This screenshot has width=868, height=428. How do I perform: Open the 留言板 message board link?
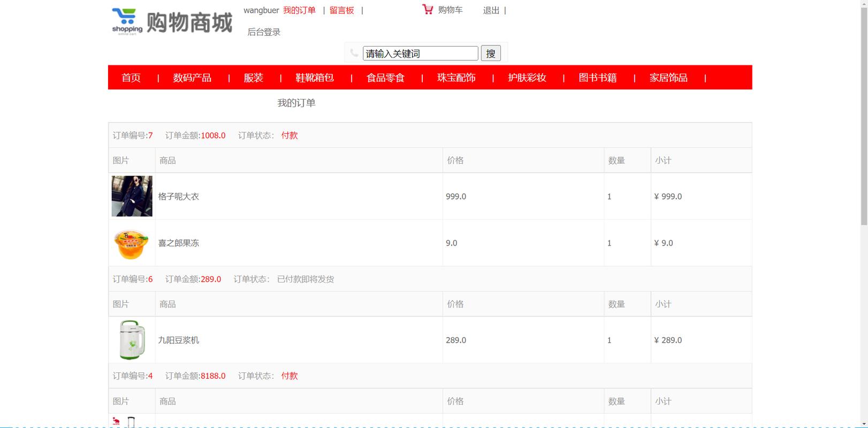pos(341,10)
